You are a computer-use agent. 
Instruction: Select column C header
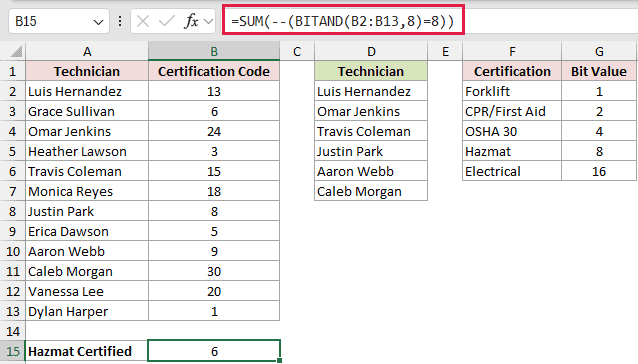(x=297, y=52)
